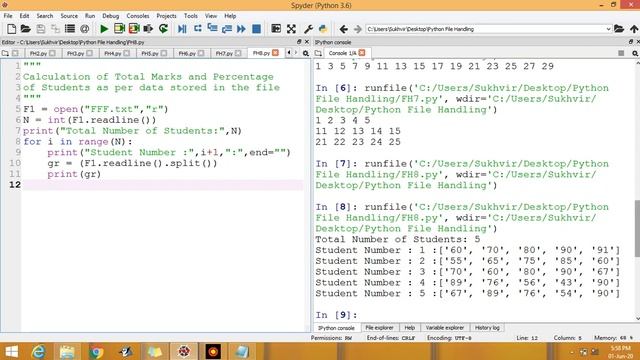Viewport: 640px width, 360px height.
Task: Open the Windows Start button
Action: point(11,352)
